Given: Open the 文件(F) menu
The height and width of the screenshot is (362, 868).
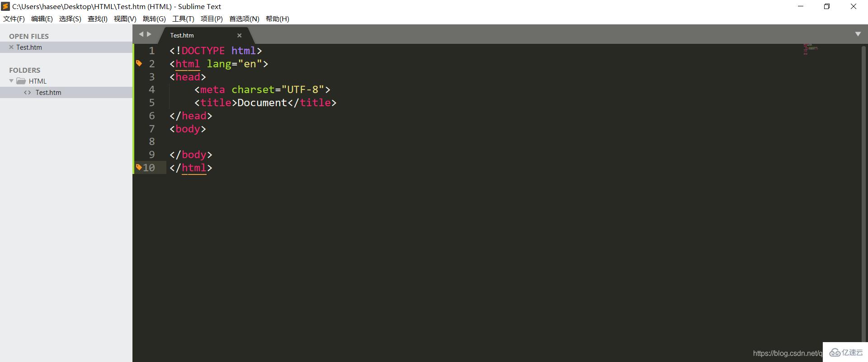Looking at the screenshot, I should 14,19.
